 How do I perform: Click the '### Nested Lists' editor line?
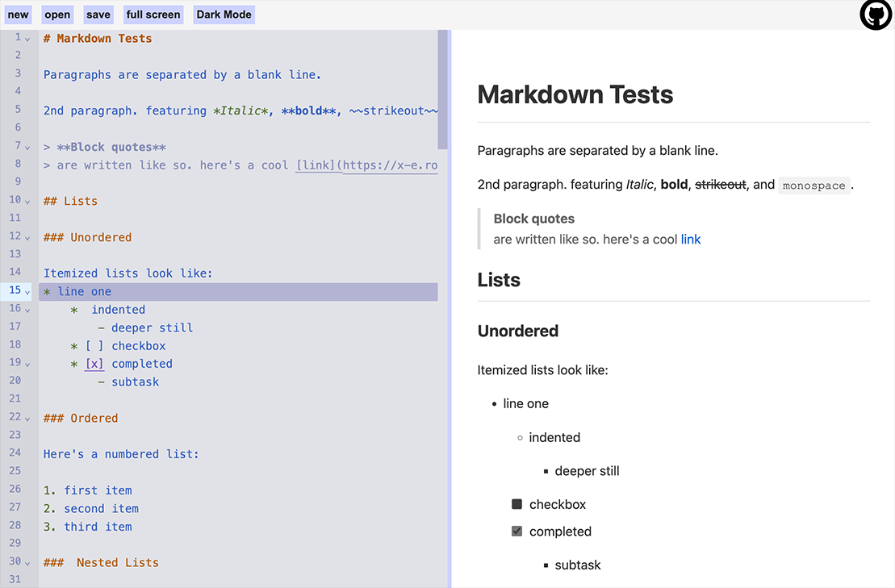101,563
